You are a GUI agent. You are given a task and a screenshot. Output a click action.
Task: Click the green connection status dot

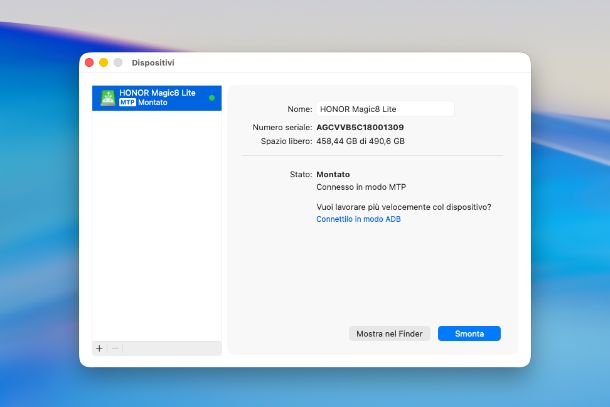point(212,98)
